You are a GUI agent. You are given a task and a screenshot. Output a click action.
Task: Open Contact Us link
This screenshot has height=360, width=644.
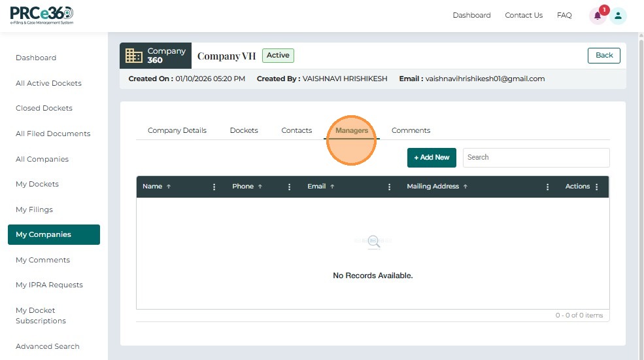tap(524, 15)
